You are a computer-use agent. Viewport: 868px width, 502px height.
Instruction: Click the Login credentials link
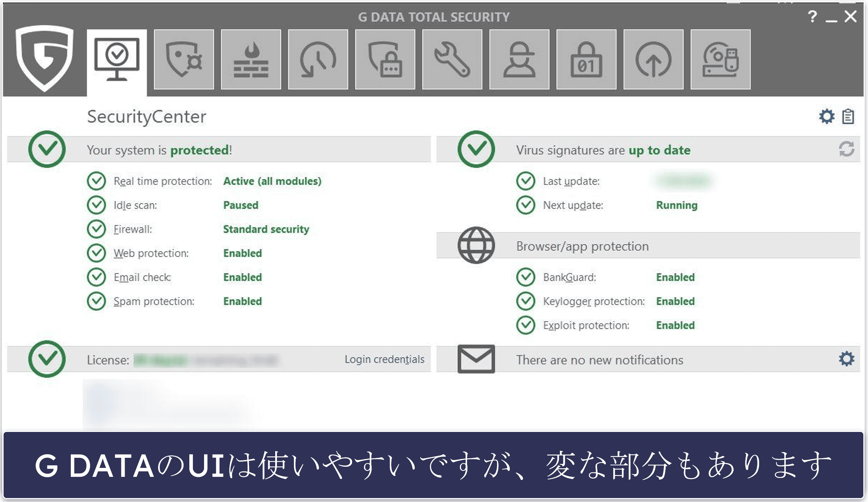tap(384, 359)
